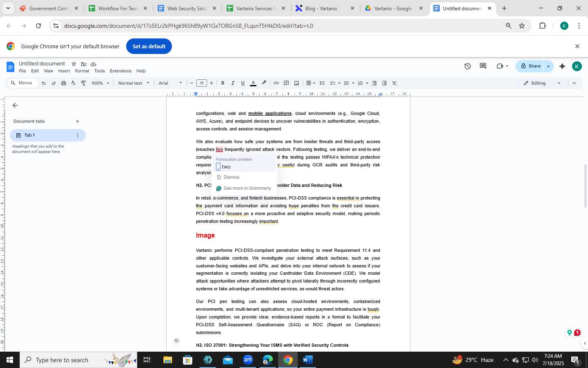Screen dimensions: 588x368
Task: Click the cloud document status icon
Action: pos(94,64)
